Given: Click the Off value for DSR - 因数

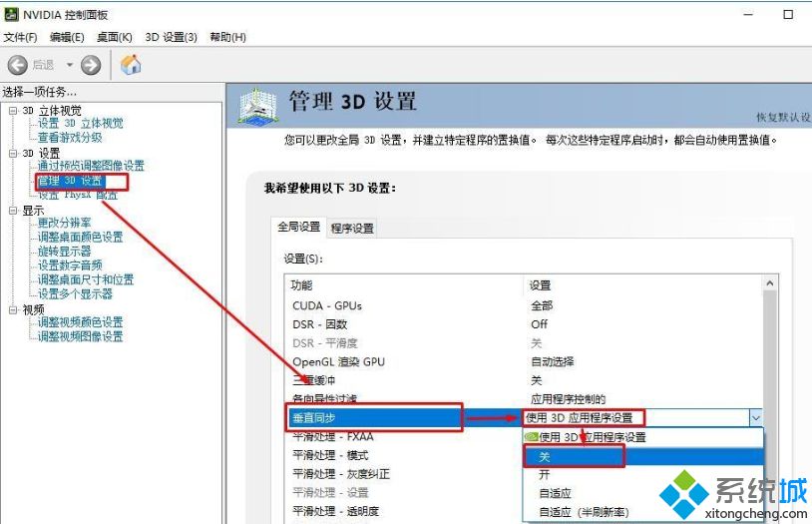Looking at the screenshot, I should (539, 324).
